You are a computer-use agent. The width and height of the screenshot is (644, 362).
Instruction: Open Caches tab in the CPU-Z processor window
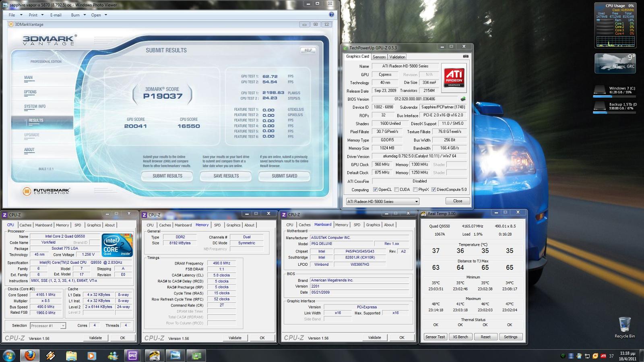(x=25, y=225)
